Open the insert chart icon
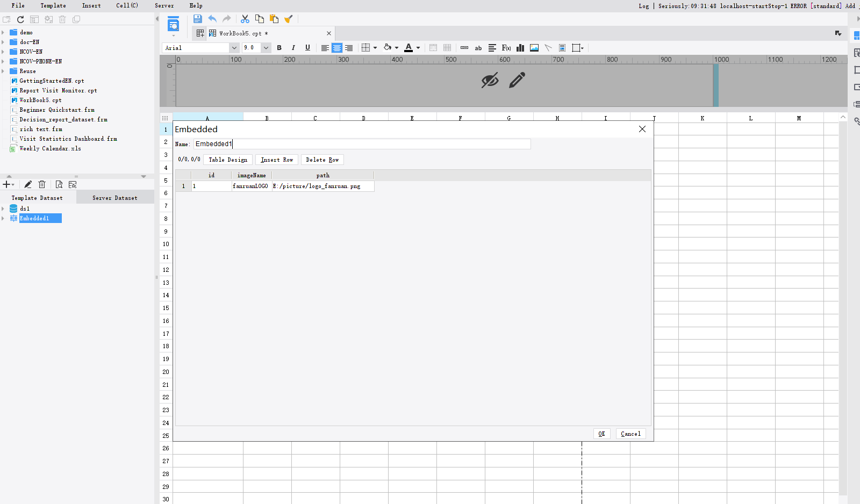Screen dimensions: 860x504 [520, 48]
